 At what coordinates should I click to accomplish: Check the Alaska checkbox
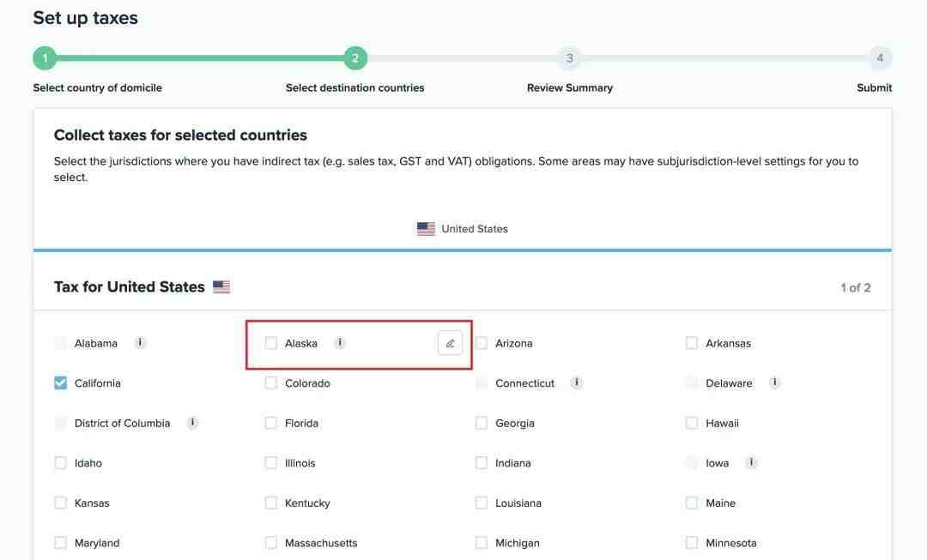coord(270,343)
